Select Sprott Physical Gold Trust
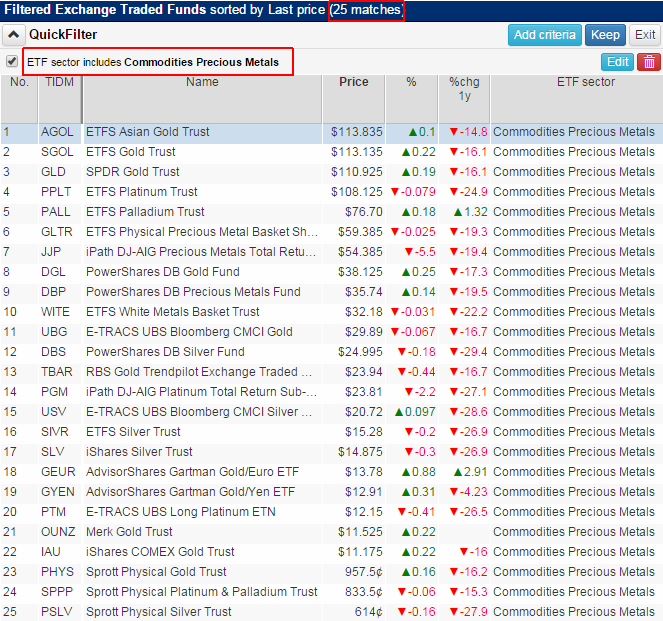This screenshot has width=663, height=621. point(156,572)
